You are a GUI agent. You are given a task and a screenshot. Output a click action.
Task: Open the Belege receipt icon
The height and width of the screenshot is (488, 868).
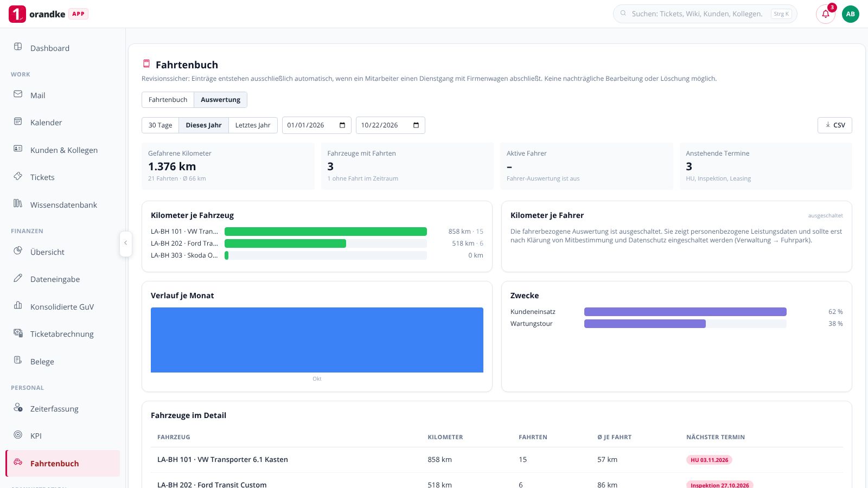click(18, 360)
